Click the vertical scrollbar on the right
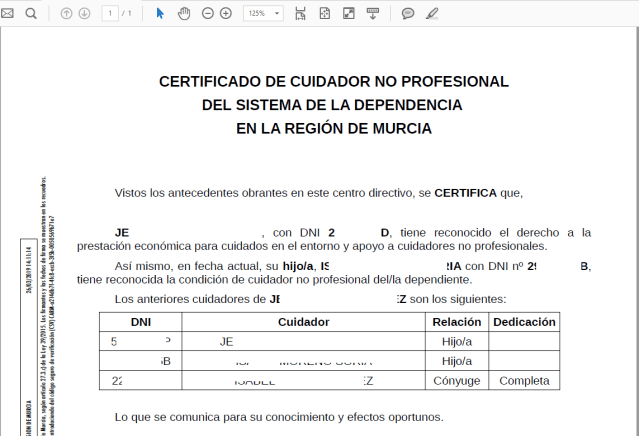The height and width of the screenshot is (436, 639). coord(637,231)
